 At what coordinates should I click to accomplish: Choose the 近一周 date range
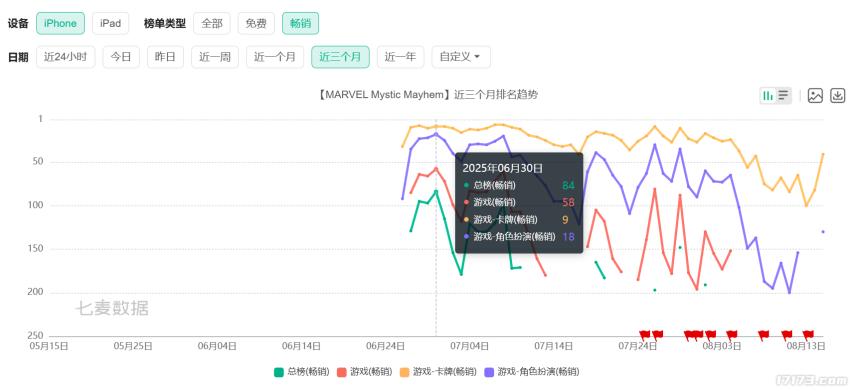(x=215, y=57)
